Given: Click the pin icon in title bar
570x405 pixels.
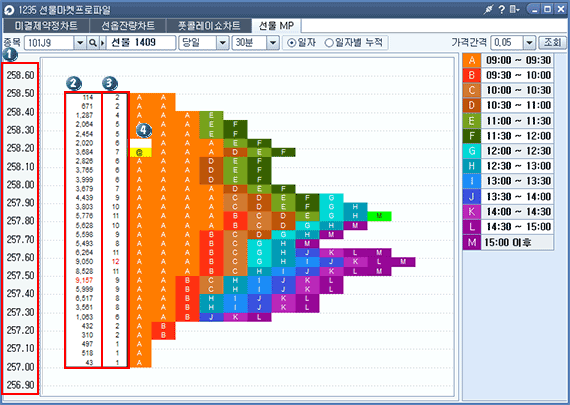Looking at the screenshot, I should (488, 9).
